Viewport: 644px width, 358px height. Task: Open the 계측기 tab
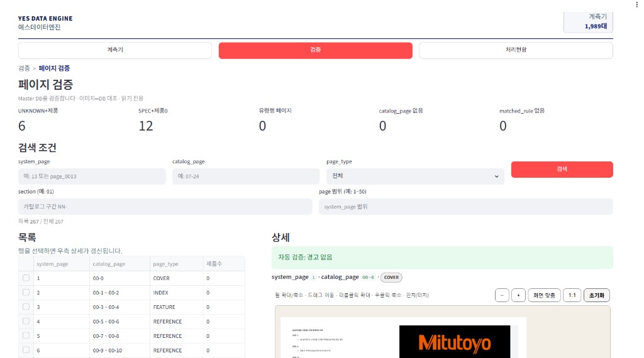(x=115, y=50)
